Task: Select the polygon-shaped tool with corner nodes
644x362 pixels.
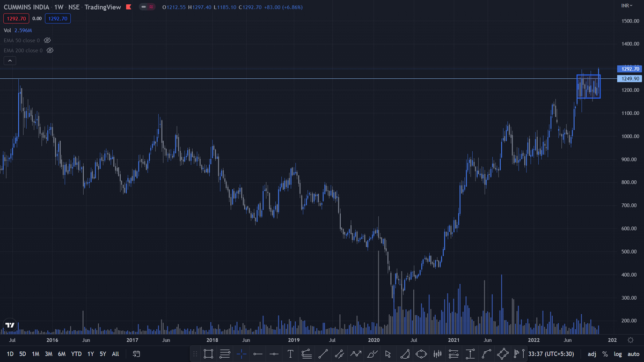Action: [x=503, y=354]
